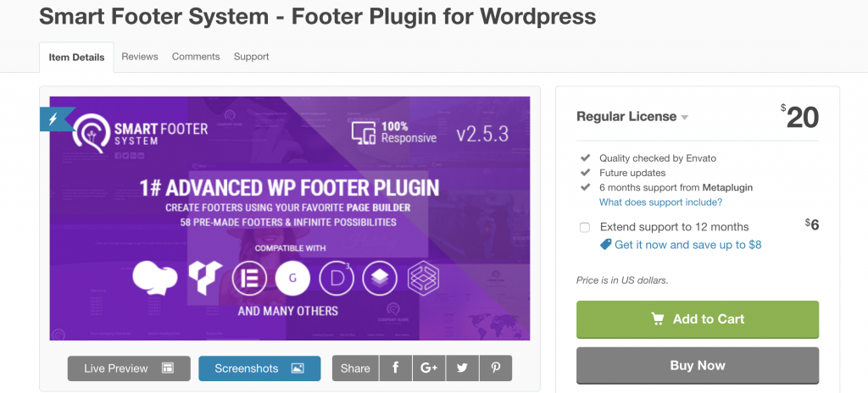Expand the Regular License dropdown arrow

point(684,118)
